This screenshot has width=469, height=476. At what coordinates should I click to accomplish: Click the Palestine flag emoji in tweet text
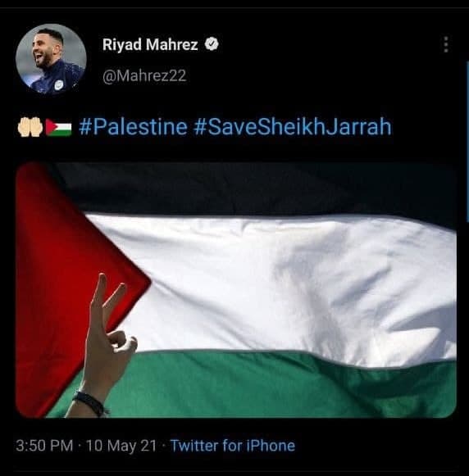point(59,127)
